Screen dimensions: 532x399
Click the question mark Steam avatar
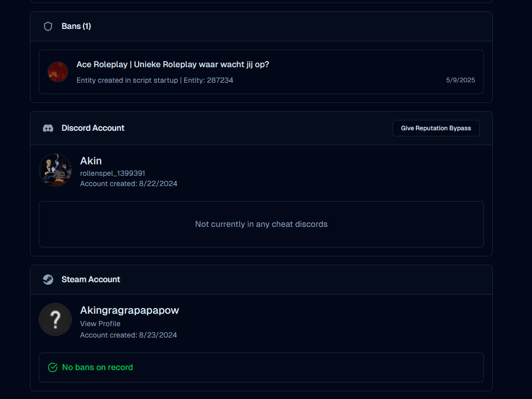[x=55, y=319]
